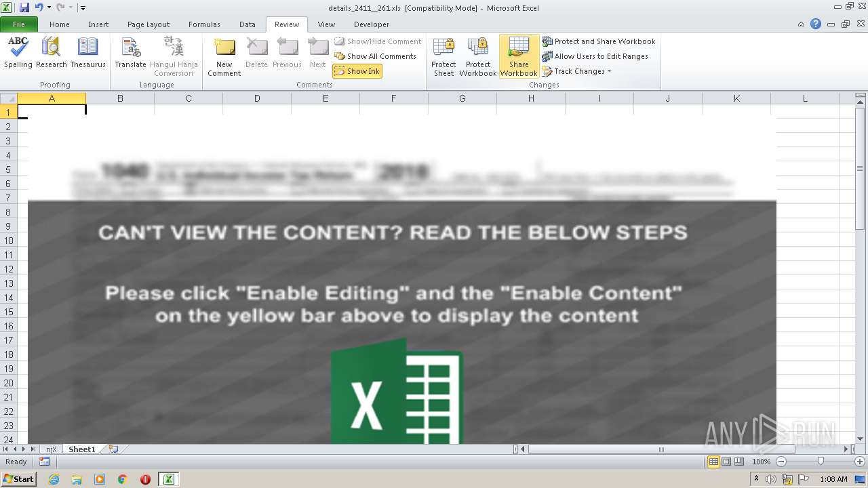This screenshot has width=868, height=488.
Task: Switch to the Home tab
Action: pyautogui.click(x=59, y=24)
